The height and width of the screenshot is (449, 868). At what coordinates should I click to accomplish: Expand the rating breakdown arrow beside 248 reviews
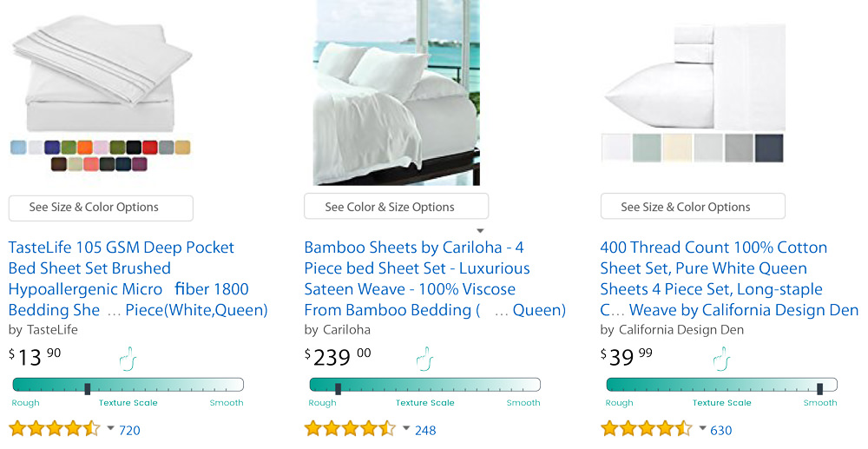tap(406, 428)
